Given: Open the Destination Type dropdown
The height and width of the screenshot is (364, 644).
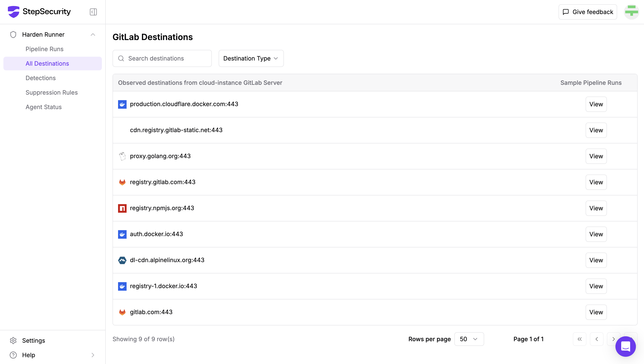Looking at the screenshot, I should (251, 58).
